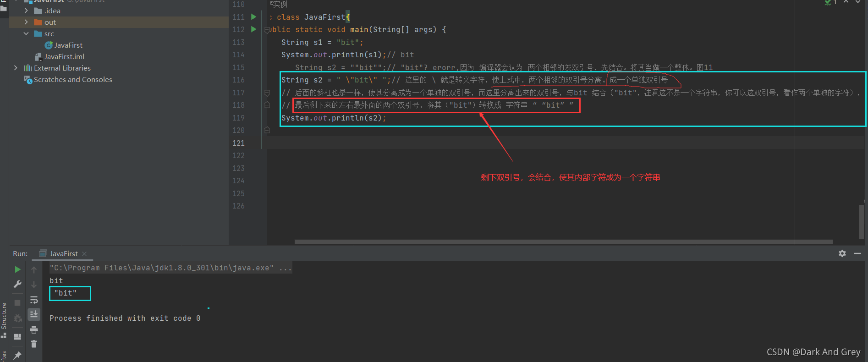Click the first console output 'bit'
This screenshot has width=868, height=362.
click(x=56, y=280)
